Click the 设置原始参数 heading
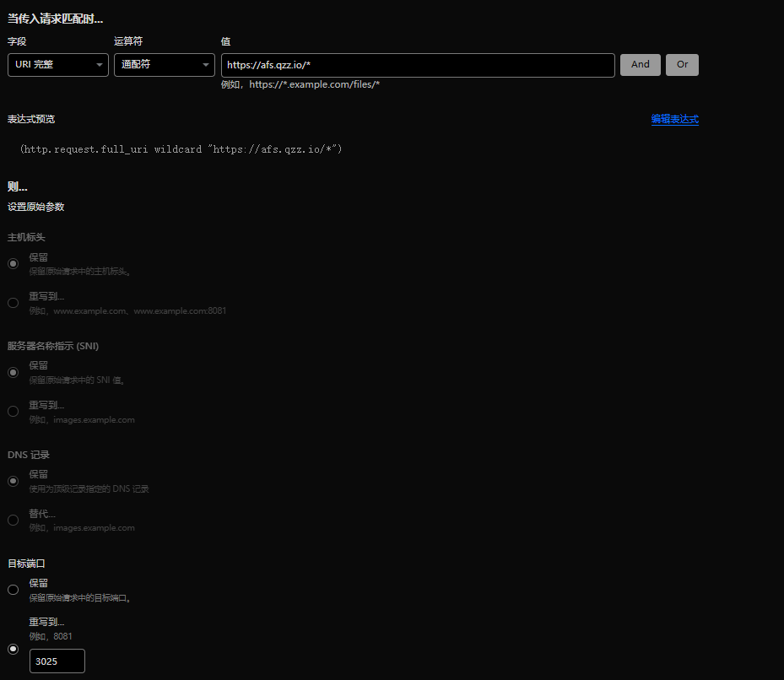The image size is (784, 680). click(36, 207)
